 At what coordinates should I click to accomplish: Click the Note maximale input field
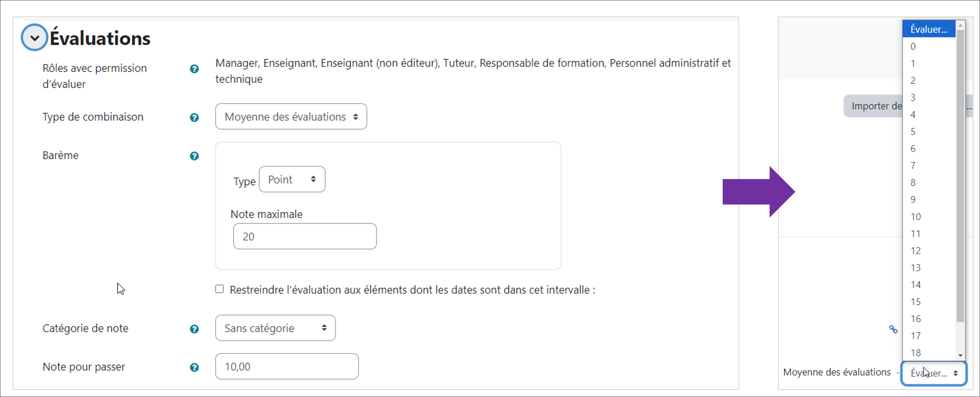tap(305, 237)
